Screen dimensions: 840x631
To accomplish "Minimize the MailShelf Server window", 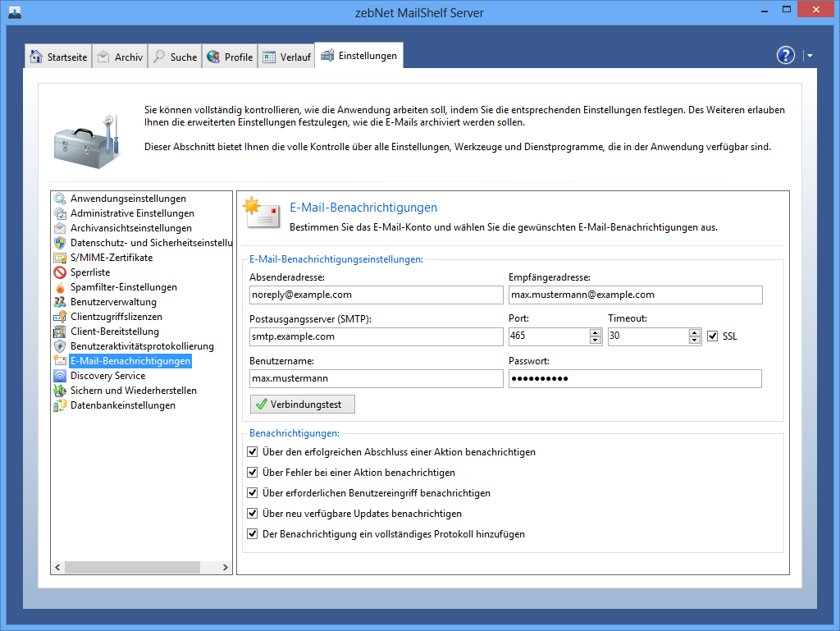I will coord(765,10).
